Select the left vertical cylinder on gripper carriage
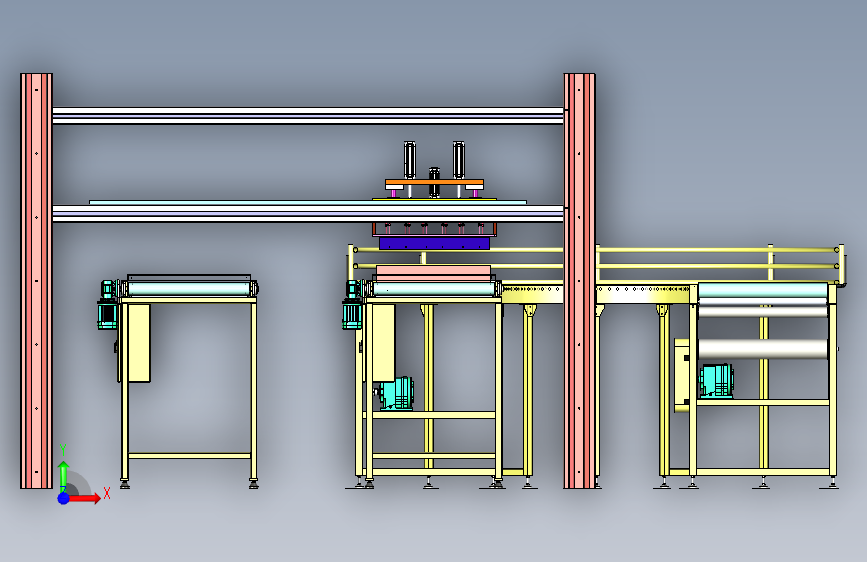Screen dimensions: 867x562 (410, 160)
